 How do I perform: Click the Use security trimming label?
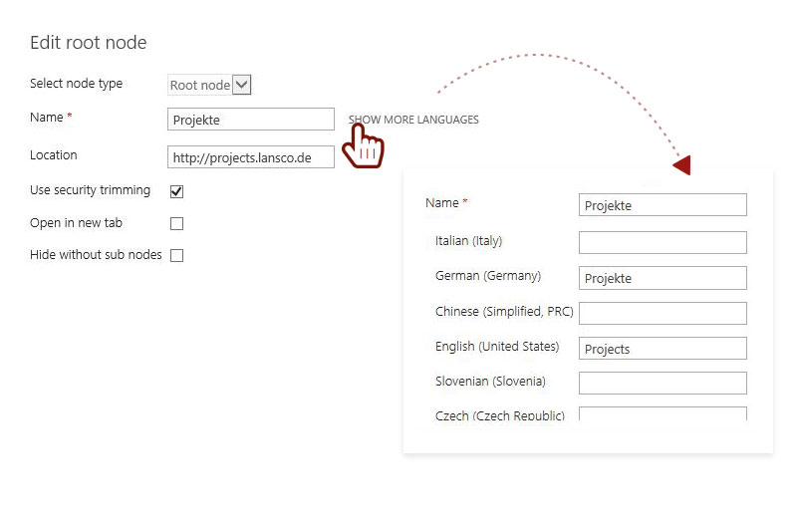90,190
